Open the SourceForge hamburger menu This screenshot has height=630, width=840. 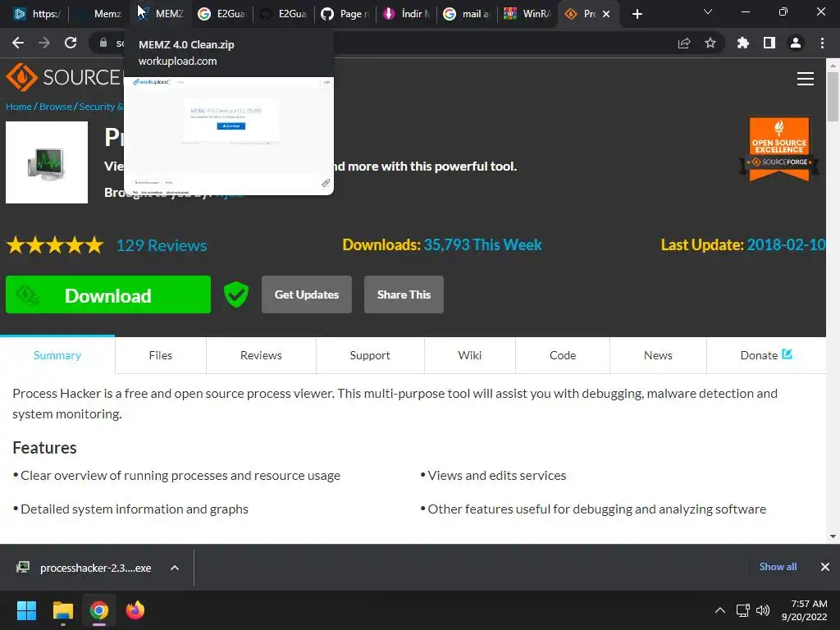(806, 79)
